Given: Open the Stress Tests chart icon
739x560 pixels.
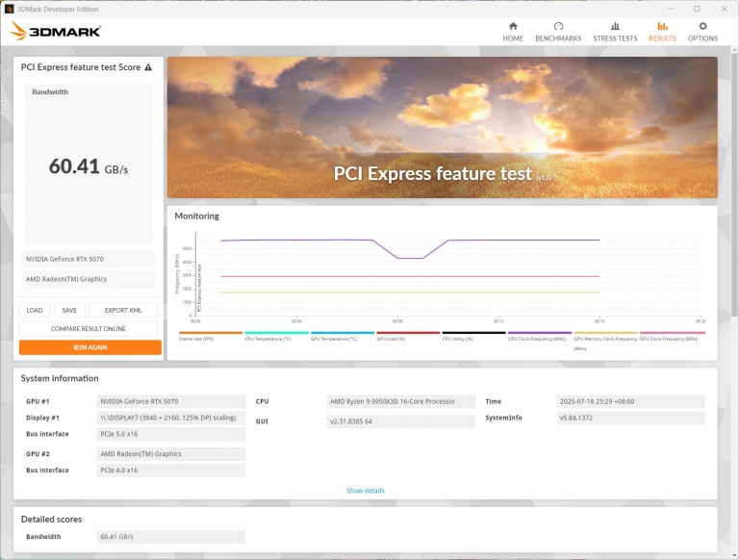Looking at the screenshot, I should [x=615, y=26].
